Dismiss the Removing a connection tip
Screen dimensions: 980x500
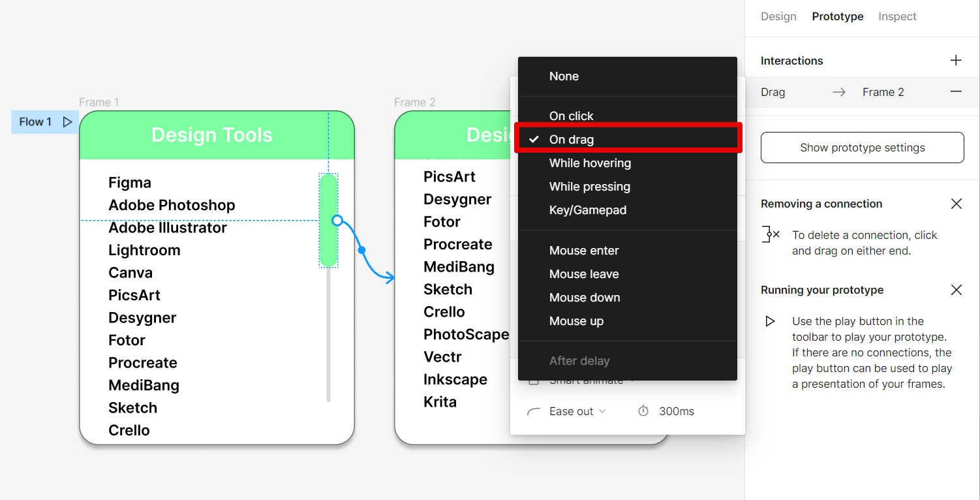pyautogui.click(x=957, y=204)
